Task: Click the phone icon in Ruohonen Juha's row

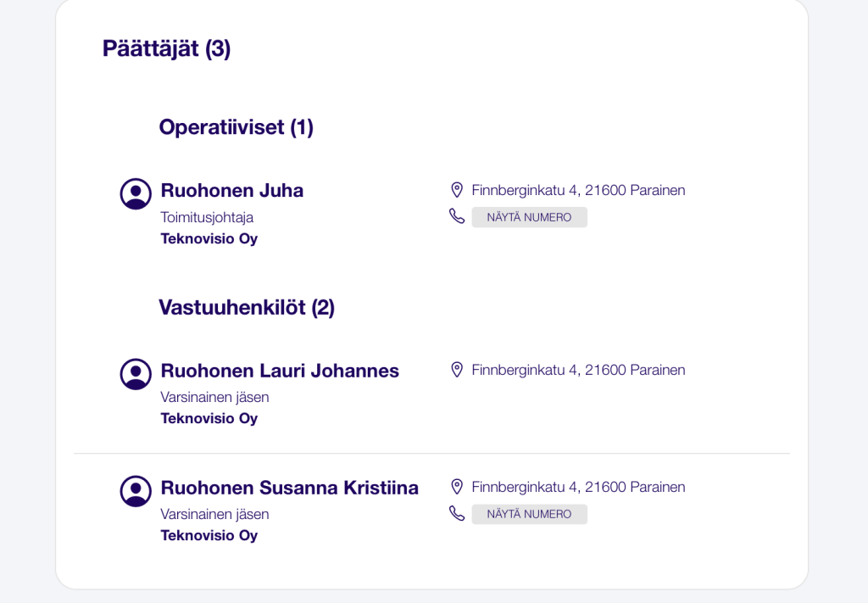Action: [457, 216]
